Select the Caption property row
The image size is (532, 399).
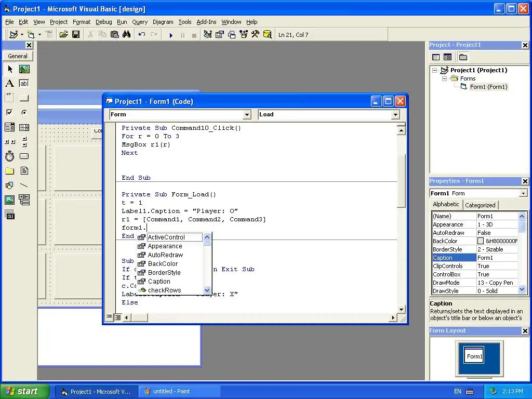(475, 258)
